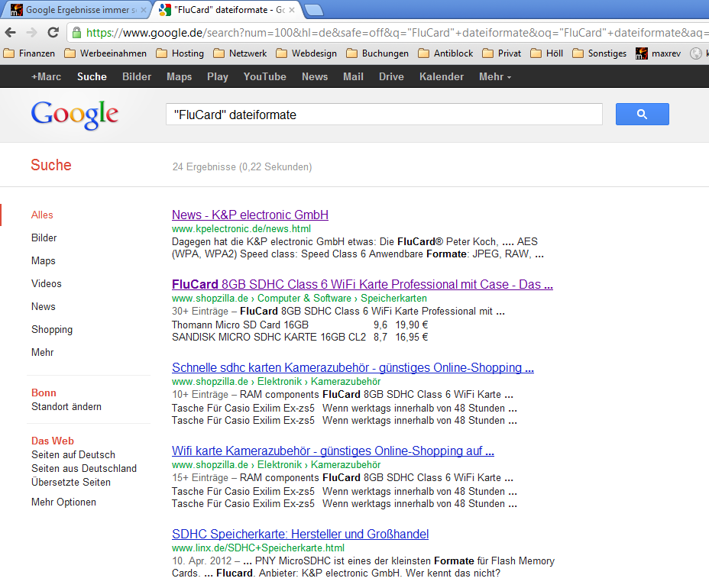Select Seiten aus Deutschland filter
Screen dimensions: 709x588
click(x=84, y=468)
